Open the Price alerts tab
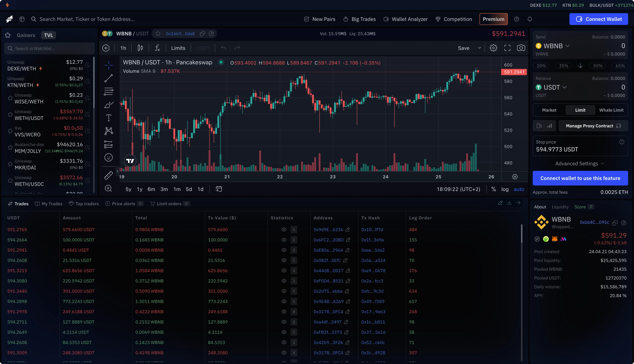Image resolution: width=634 pixels, height=364 pixels. 124,204
